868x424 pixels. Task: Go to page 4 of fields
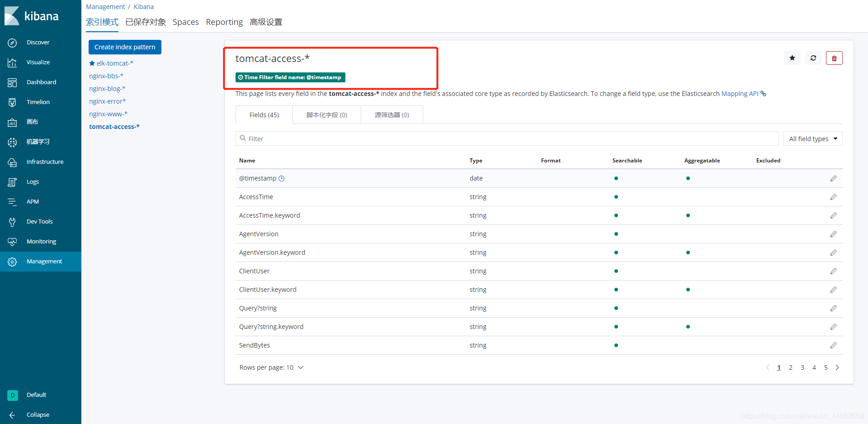(814, 367)
